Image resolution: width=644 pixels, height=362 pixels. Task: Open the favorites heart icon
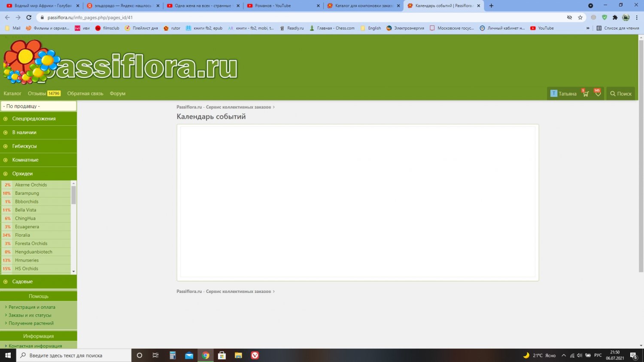[598, 94]
